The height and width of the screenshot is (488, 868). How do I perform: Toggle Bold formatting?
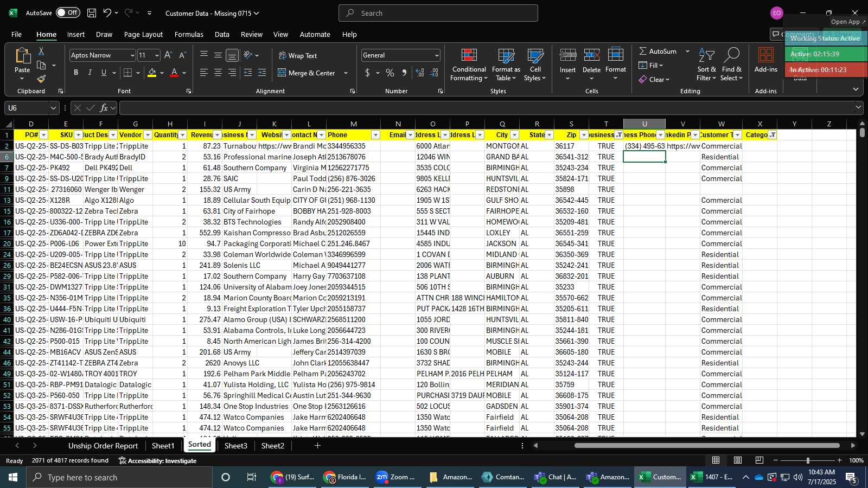pyautogui.click(x=76, y=73)
